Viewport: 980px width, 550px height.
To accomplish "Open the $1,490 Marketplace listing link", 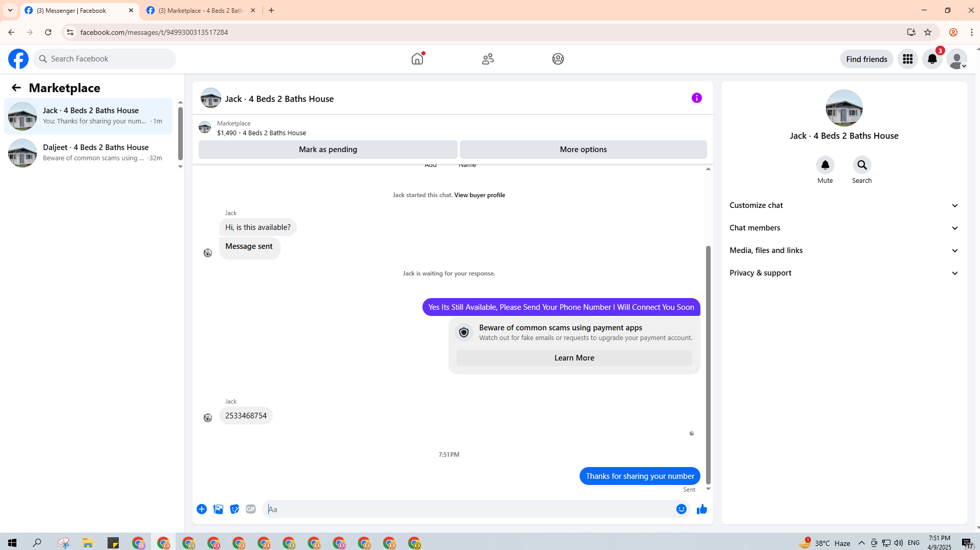I will pyautogui.click(x=261, y=133).
